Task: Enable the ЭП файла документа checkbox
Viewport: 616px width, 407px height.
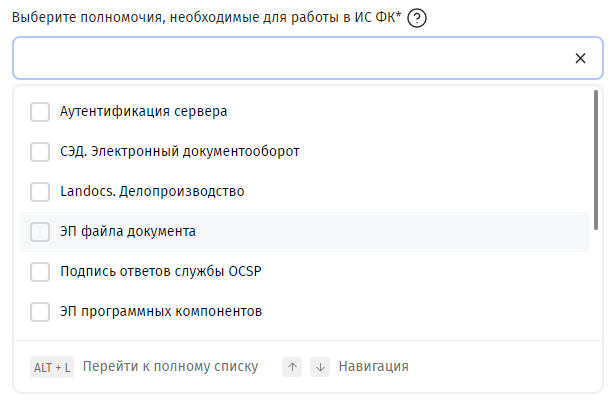Action: click(40, 232)
